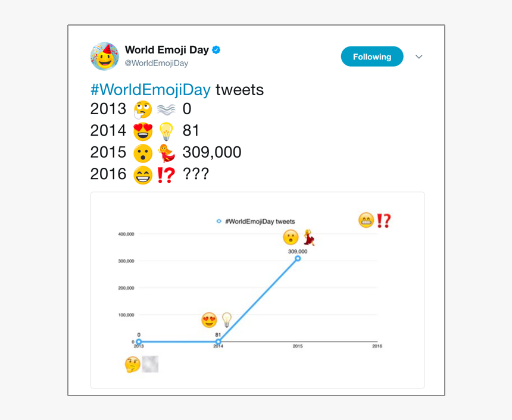Click the thinking emoji below the chart's x-axis
This screenshot has width=512, height=420.
pos(133,365)
